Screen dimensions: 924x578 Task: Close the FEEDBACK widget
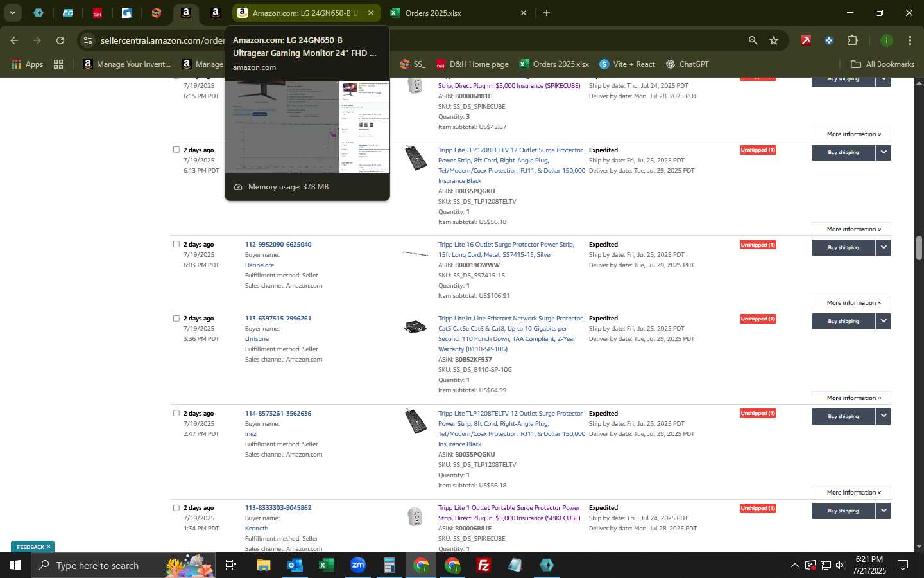point(49,547)
